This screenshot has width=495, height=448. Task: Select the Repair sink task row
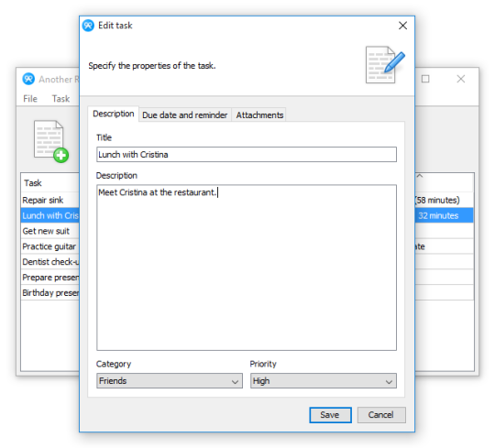tap(50, 200)
